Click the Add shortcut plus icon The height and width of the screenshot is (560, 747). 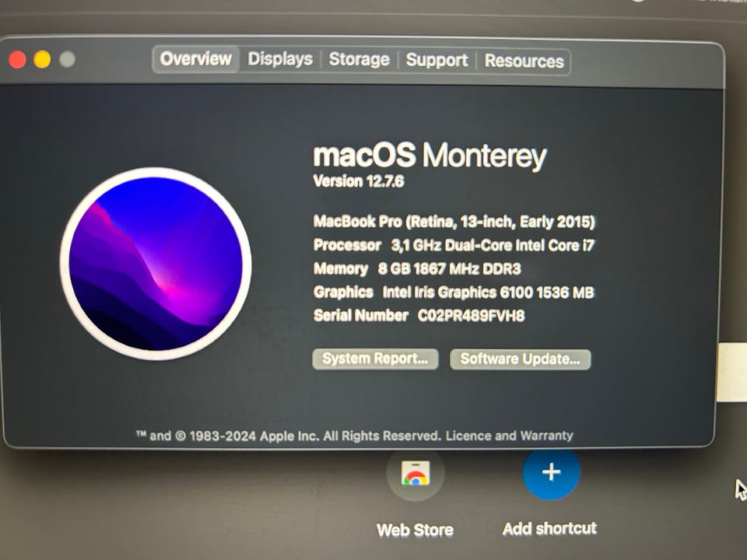(x=551, y=472)
